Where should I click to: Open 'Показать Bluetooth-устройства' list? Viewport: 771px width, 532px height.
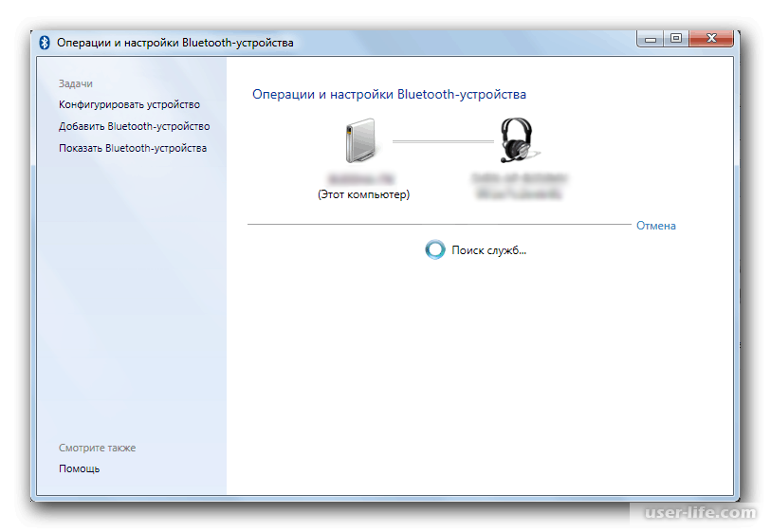132,148
